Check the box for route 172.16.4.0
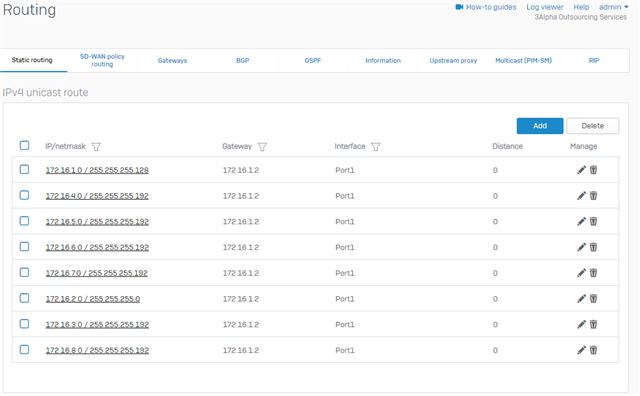Screen dimensions: 640x396 coord(24,195)
